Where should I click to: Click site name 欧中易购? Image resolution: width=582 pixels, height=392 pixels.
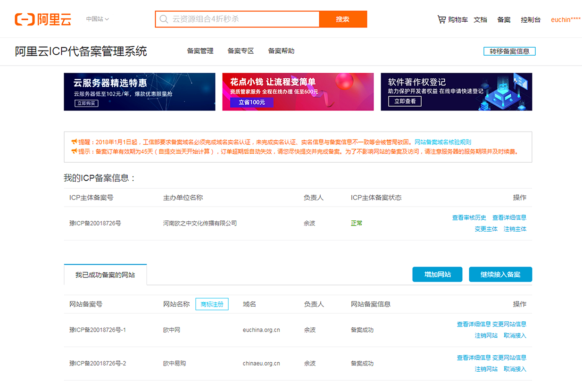click(175, 363)
